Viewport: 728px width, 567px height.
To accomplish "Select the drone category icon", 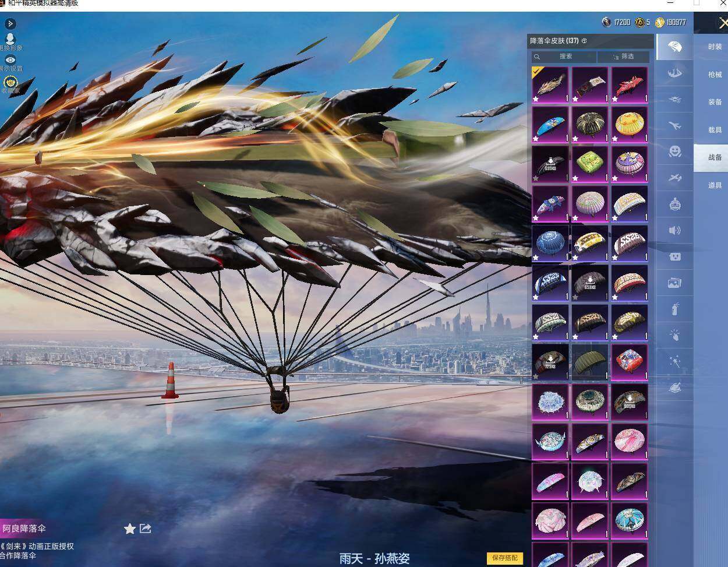I will point(675,99).
